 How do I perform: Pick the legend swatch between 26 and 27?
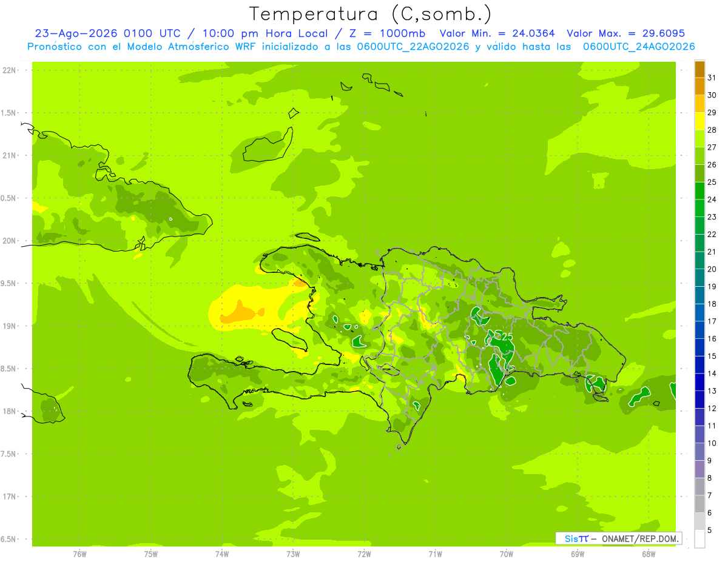(x=699, y=156)
